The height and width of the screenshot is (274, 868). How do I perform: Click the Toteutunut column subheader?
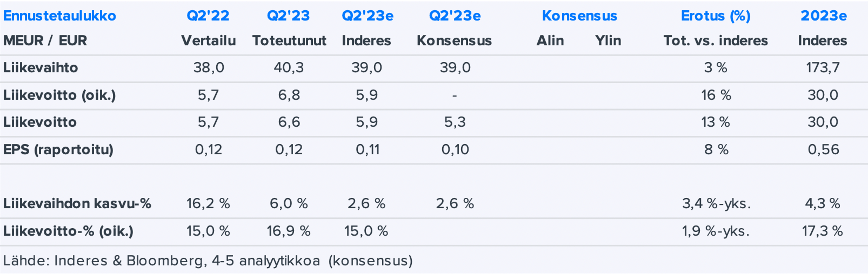[x=289, y=41]
